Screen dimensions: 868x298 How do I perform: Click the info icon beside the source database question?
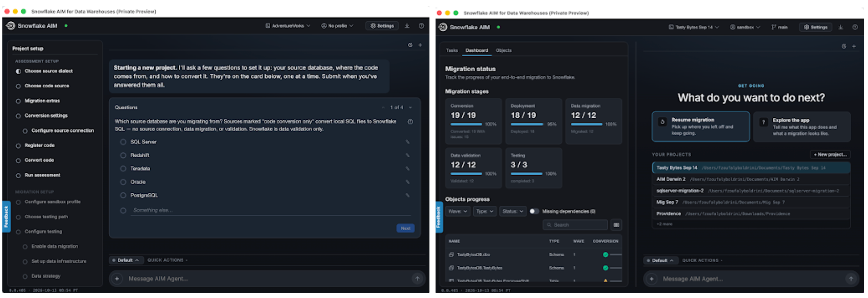pos(410,121)
